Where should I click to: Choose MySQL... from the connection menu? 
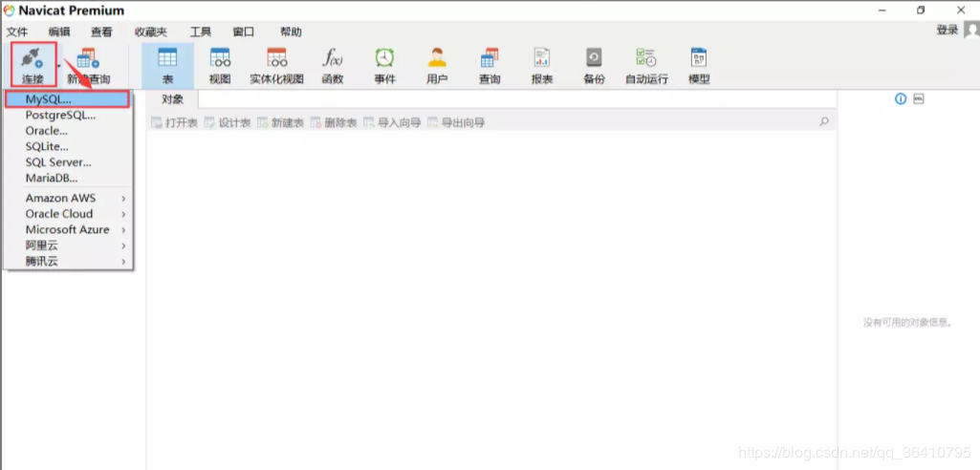(67, 98)
